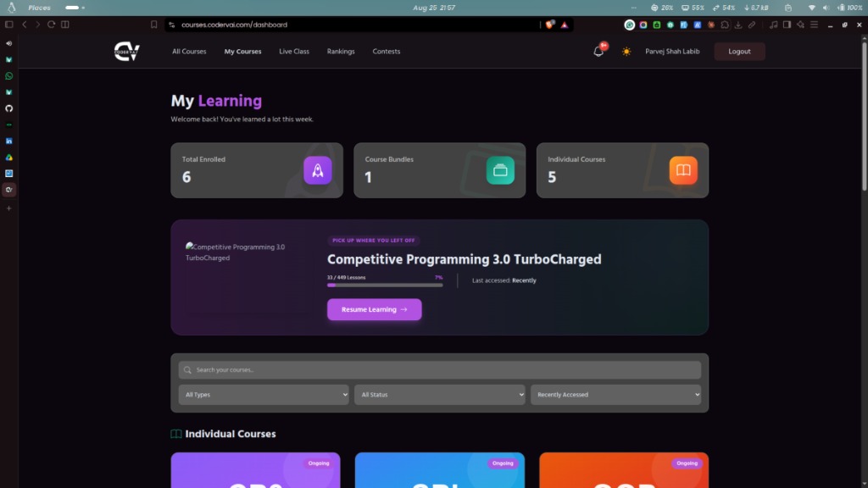Open Live Class in the navbar

[294, 52]
